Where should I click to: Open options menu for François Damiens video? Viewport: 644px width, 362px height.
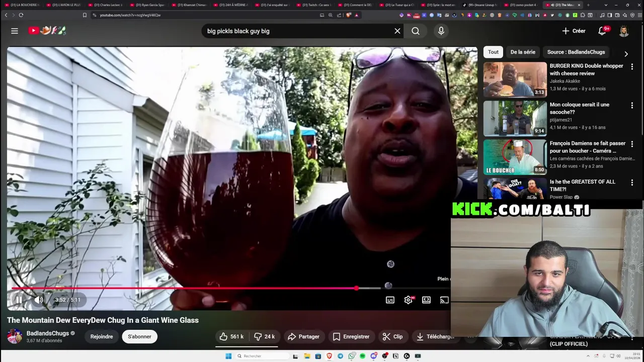click(632, 144)
